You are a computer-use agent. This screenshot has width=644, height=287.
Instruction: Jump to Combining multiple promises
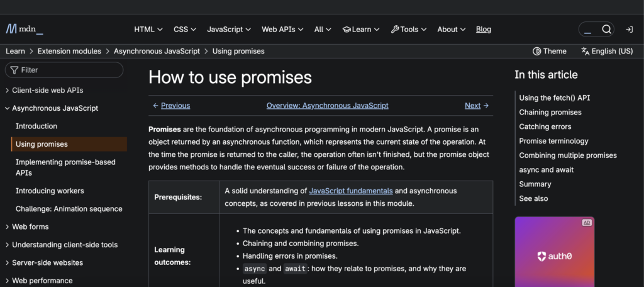click(x=568, y=156)
